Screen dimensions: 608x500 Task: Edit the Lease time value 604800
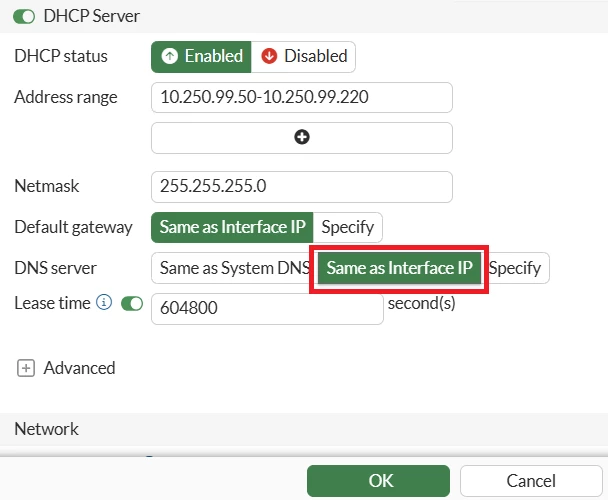[267, 309]
